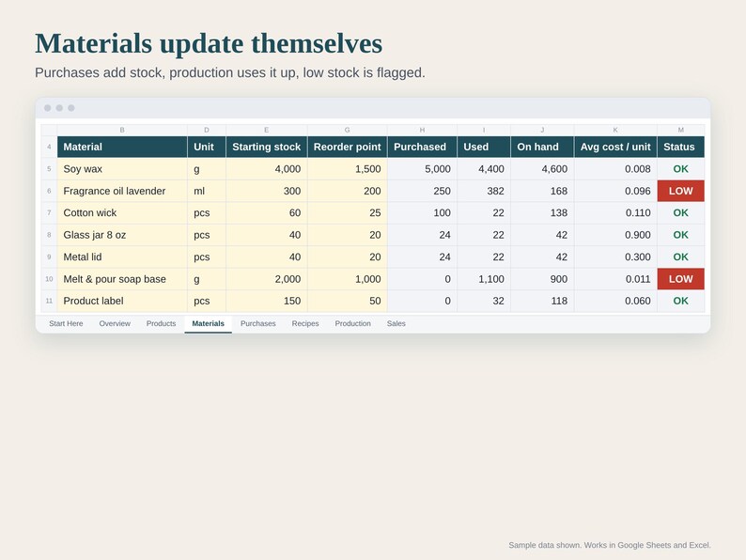Click the Status column header
Viewport: 746px width, 560px height.
(681, 147)
